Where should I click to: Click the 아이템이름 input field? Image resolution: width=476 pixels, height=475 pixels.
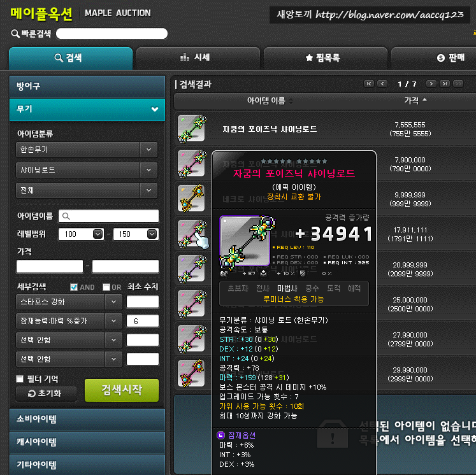108,216
